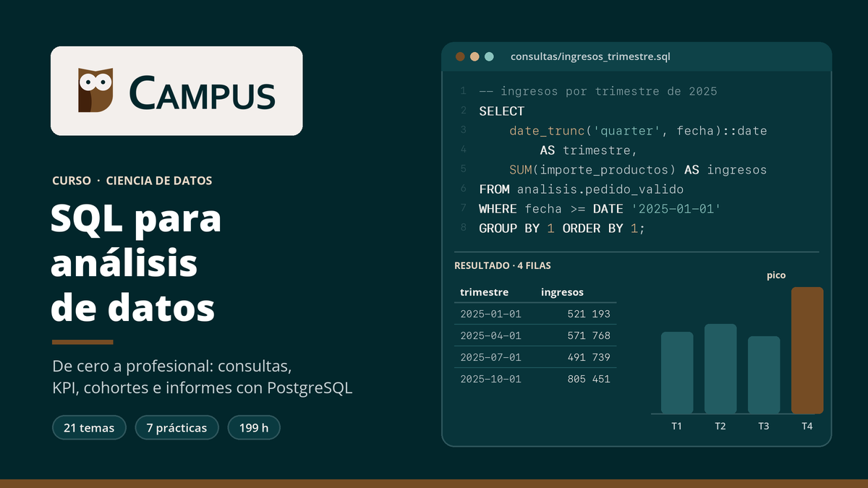Click the "GROUP BY 1 ORDER BY 1;" line

click(561, 228)
